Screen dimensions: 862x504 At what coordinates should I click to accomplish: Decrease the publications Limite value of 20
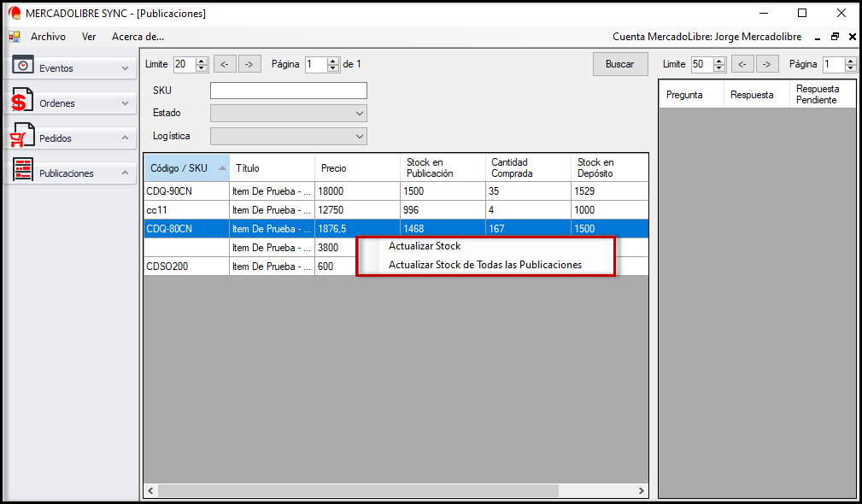coord(202,67)
